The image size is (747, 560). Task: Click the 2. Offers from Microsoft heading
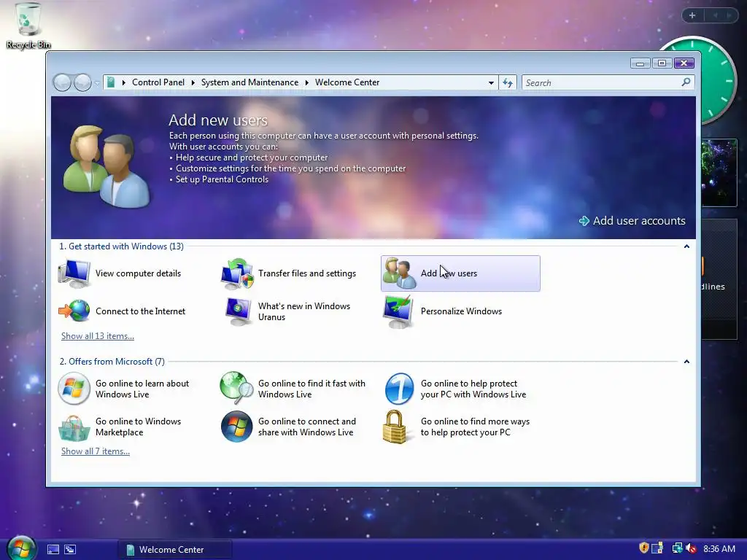(112, 362)
